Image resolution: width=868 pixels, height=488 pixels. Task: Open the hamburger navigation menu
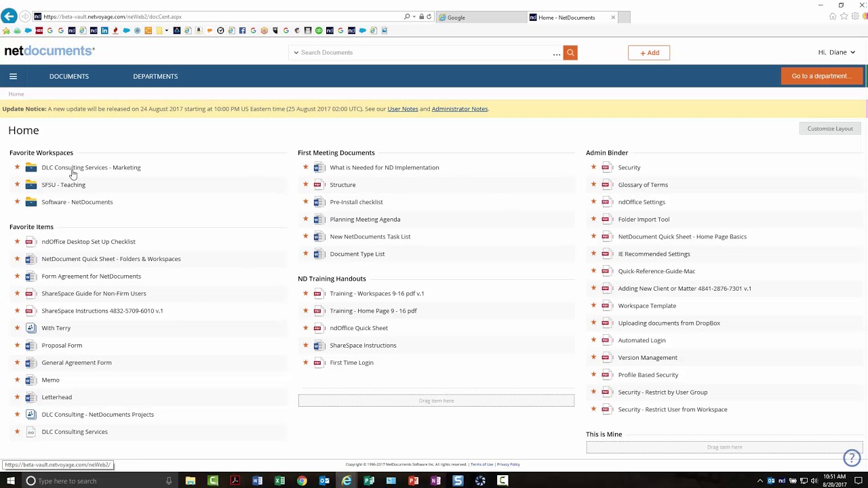click(x=13, y=77)
